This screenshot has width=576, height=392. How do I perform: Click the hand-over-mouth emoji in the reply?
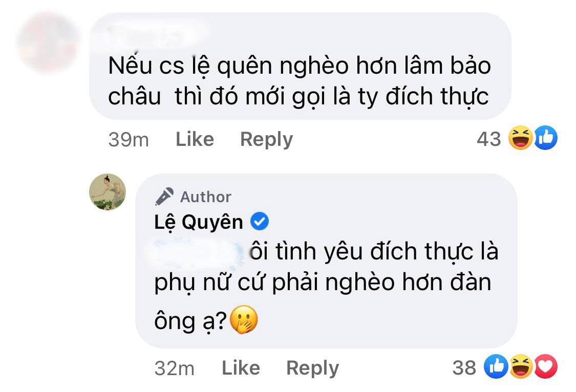point(244,321)
